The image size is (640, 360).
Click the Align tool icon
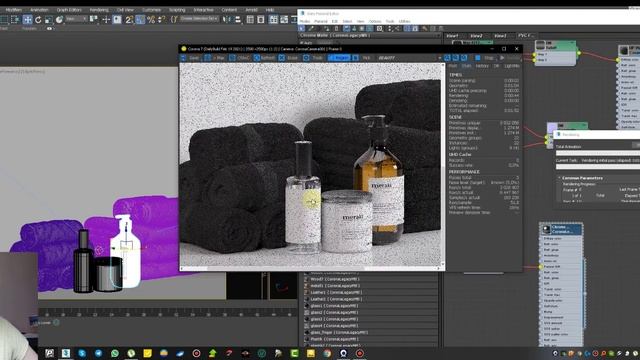point(238,19)
